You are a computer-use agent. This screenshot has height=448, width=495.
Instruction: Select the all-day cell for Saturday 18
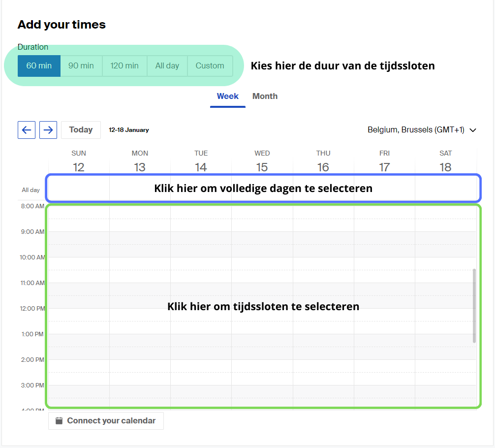pyautogui.click(x=445, y=189)
